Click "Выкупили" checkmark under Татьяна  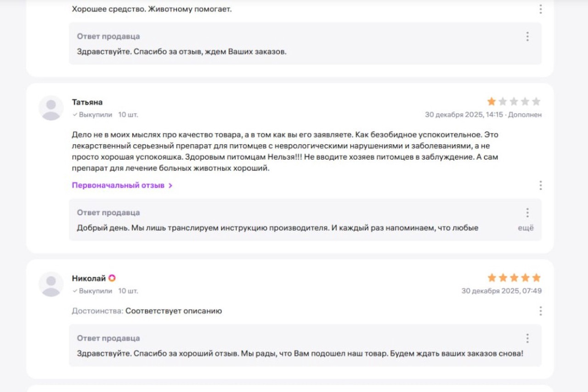coord(75,115)
